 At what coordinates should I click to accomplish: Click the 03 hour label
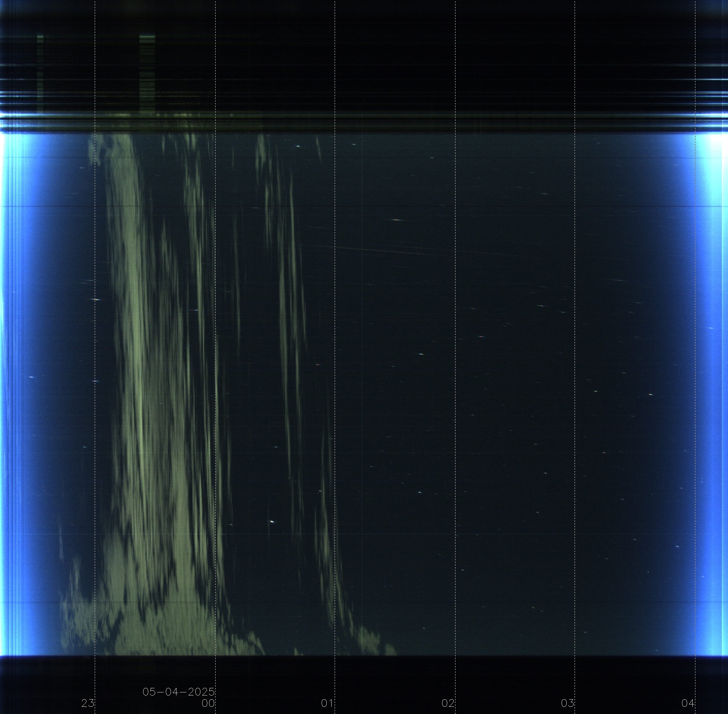568,703
